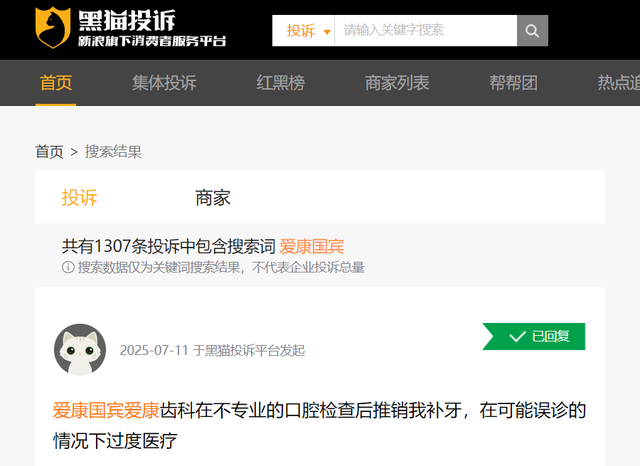640x466 pixels.
Task: Open the 红黑榜 navigation item
Action: point(281,83)
